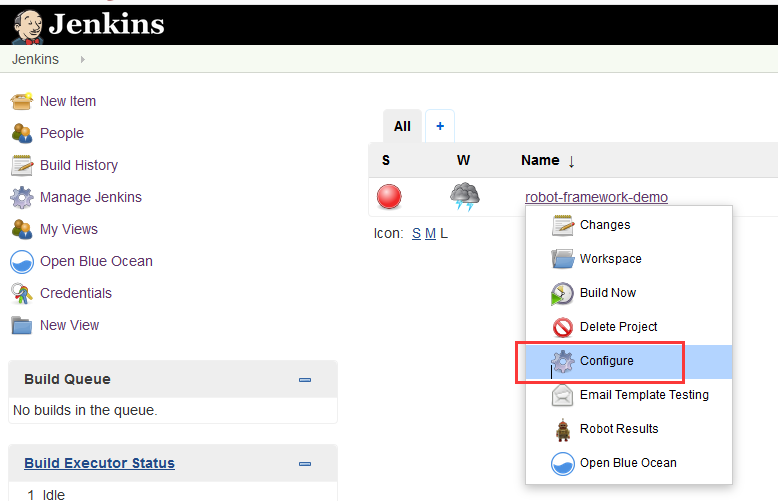Click the Workspace folder icon in context menu
Image resolution: width=778 pixels, height=501 pixels.
click(563, 259)
